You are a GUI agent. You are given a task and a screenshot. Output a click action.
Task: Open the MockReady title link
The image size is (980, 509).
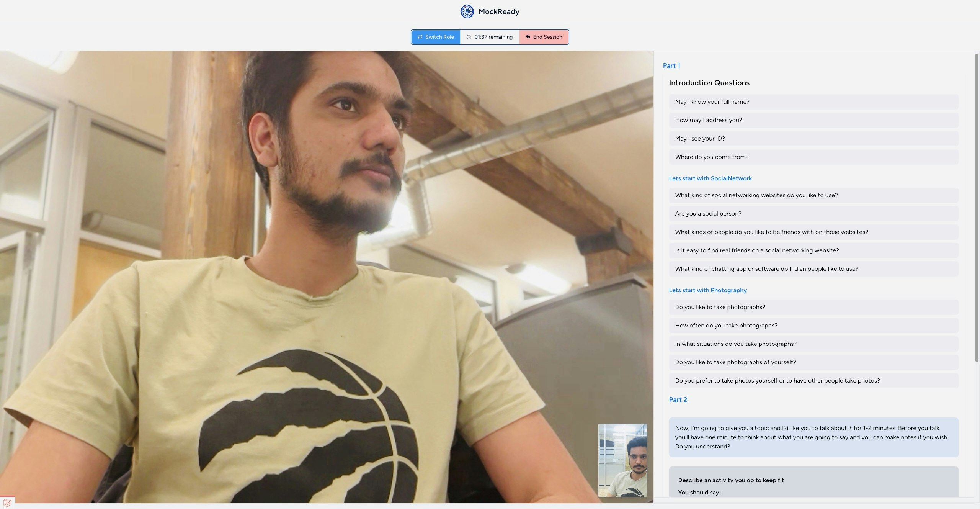click(x=499, y=11)
